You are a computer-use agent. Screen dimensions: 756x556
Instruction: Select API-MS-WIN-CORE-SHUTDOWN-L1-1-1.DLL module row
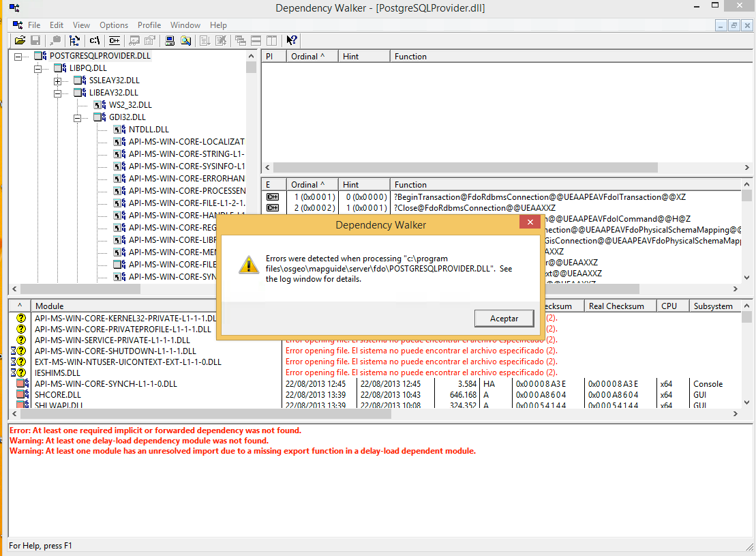click(115, 351)
